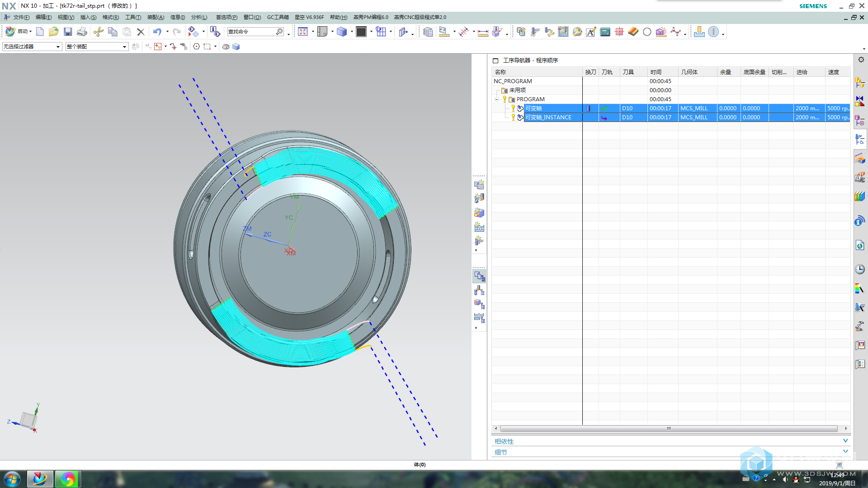Click the 刀具 column header
This screenshot has height=488, width=868.
(x=633, y=72)
